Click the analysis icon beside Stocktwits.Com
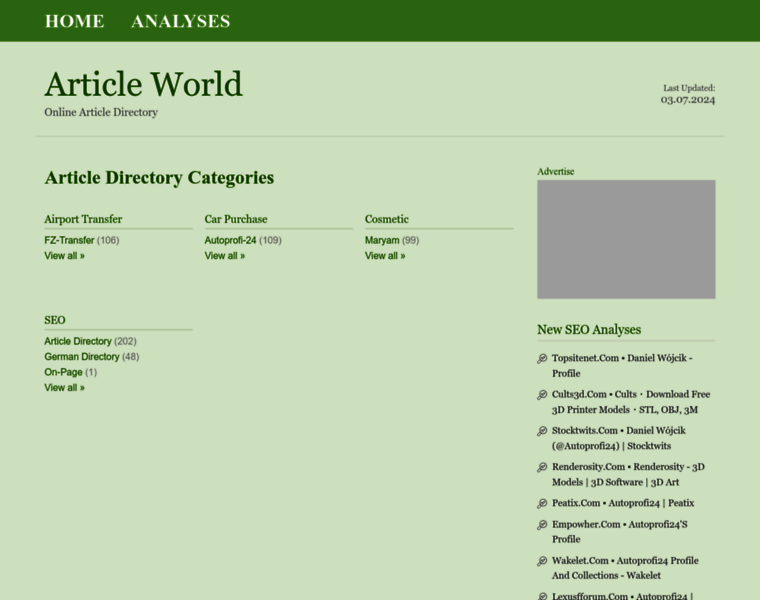760x600 pixels. 542,431
